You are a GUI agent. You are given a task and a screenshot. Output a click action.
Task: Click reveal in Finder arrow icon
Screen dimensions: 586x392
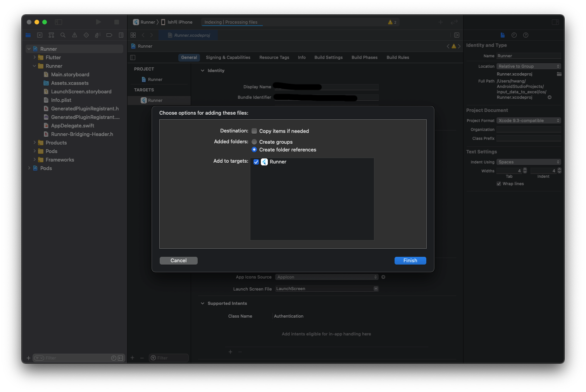[550, 97]
